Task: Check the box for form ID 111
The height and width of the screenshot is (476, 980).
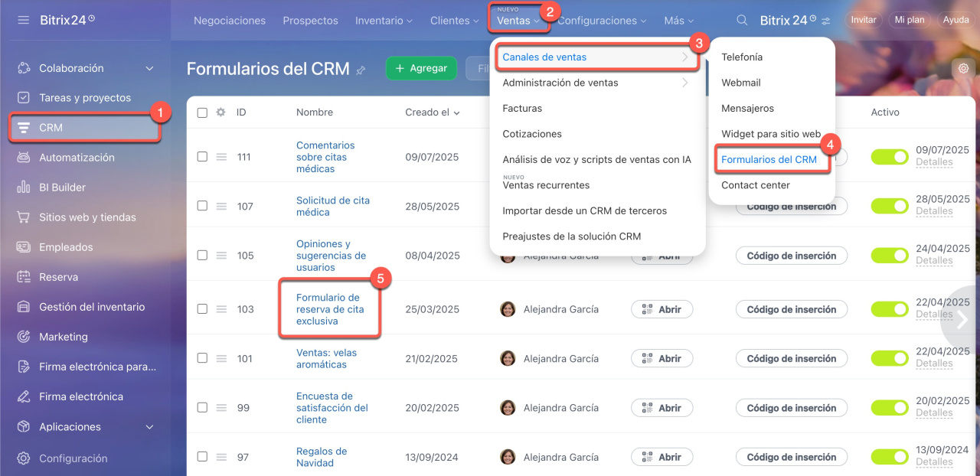Action: tap(202, 157)
